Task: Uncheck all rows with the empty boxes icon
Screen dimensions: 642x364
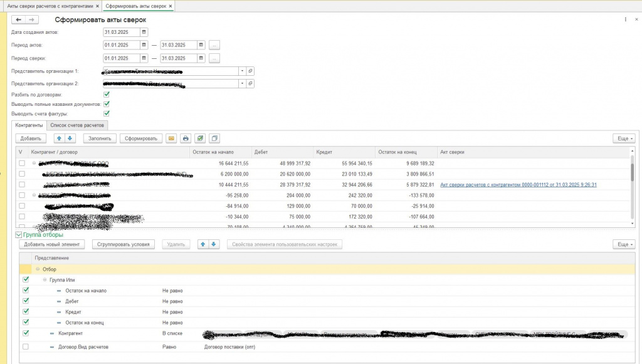Action: coord(214,138)
